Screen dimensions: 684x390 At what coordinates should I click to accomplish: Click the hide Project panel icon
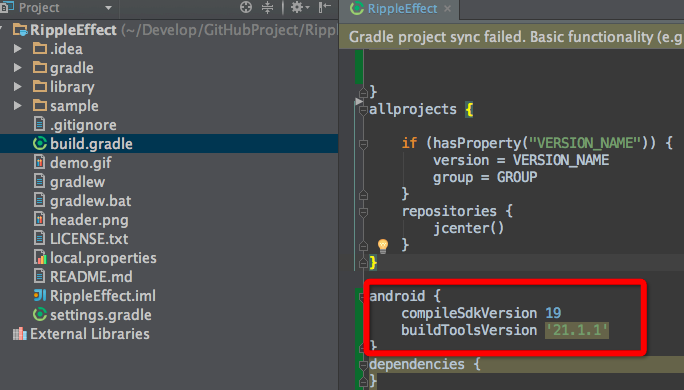click(325, 7)
